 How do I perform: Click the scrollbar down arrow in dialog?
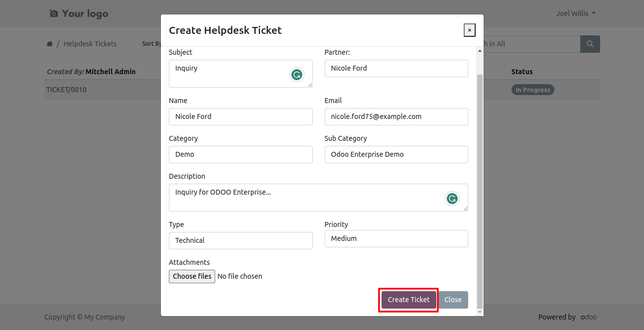[480, 312]
